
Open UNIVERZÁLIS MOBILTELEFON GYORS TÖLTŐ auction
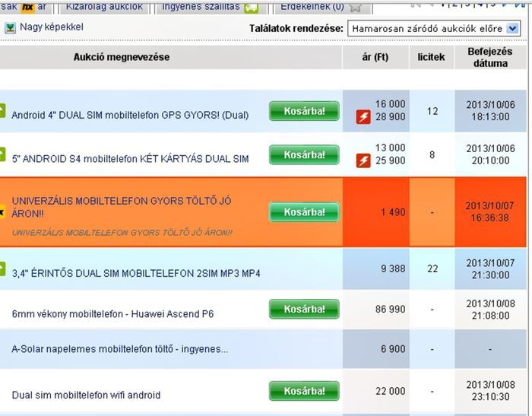pyautogui.click(x=122, y=207)
